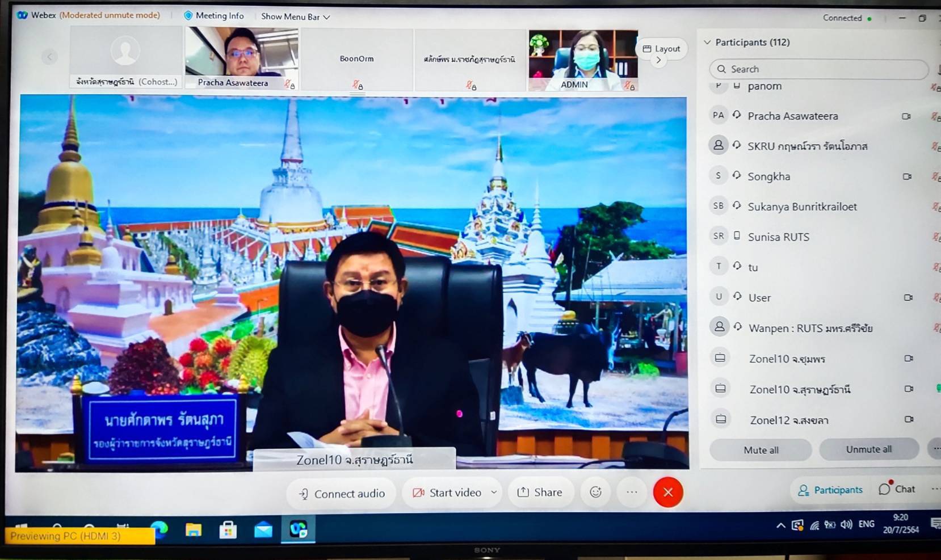
Task: Click the Share content button
Action: pos(540,492)
